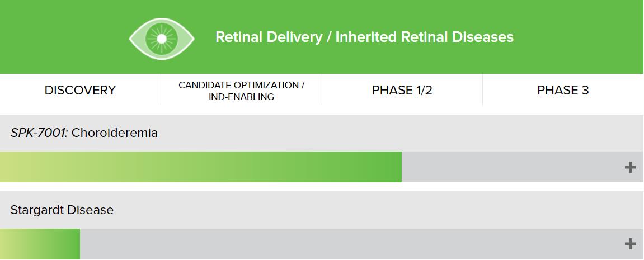Image resolution: width=644 pixels, height=260 pixels.
Task: Open the SPK-7001: Choroideremia program title
Action: tap(84, 133)
